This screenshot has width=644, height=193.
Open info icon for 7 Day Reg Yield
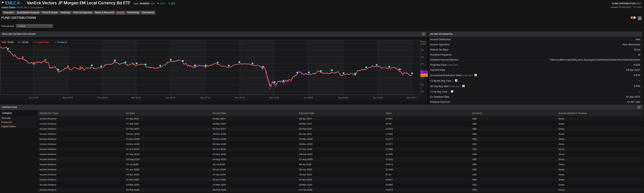[452, 92]
